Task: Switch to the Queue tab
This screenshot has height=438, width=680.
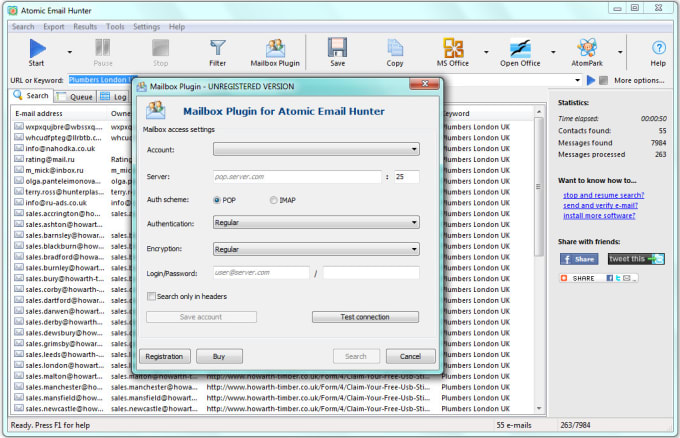Action: pos(75,97)
